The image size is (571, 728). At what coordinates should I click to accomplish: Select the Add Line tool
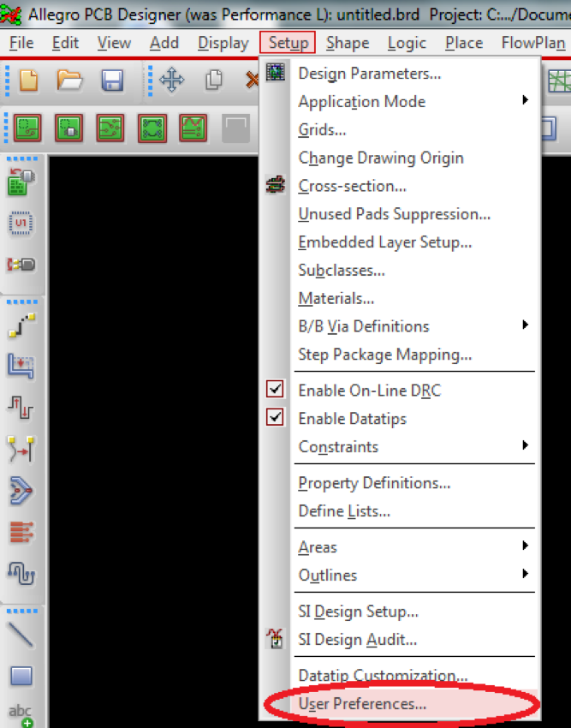[x=21, y=635]
